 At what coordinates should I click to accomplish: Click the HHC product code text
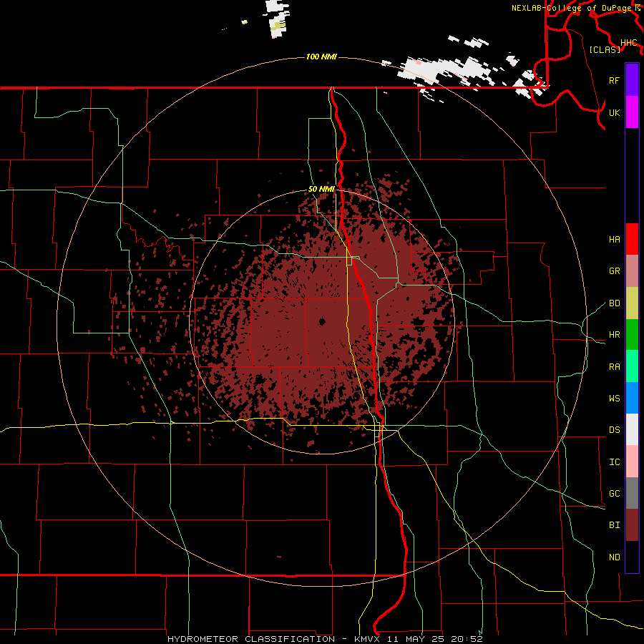629,43
